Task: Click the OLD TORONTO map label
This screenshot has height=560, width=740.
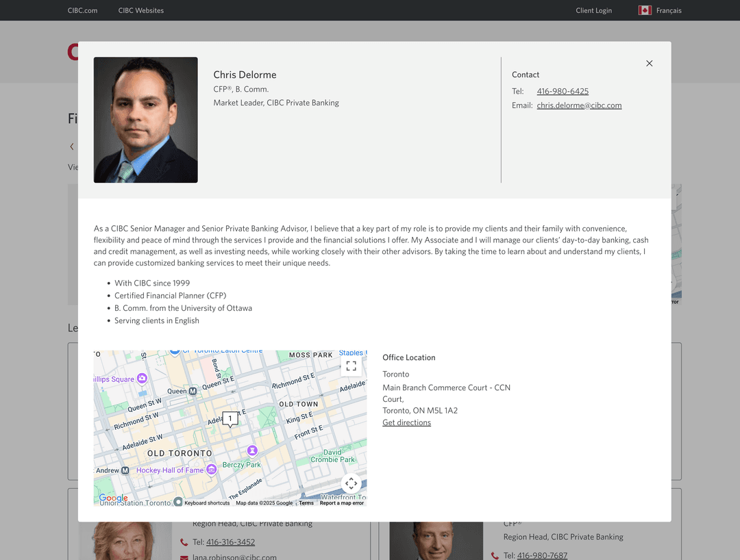Action: tap(180, 453)
